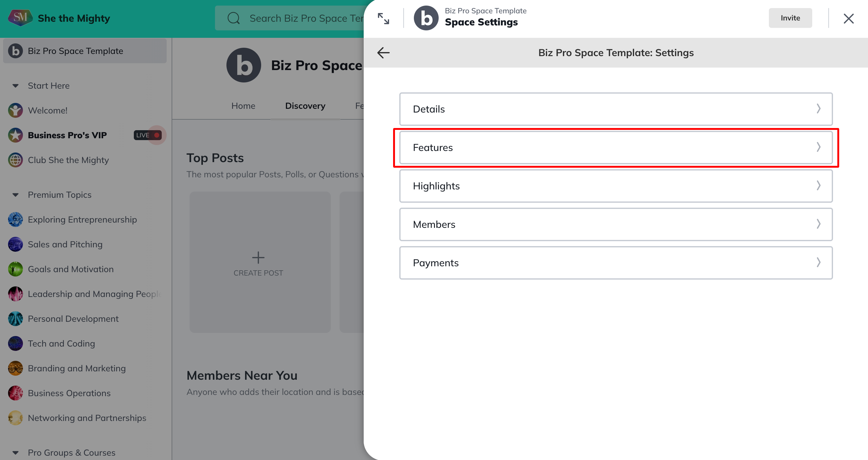
Task: Click the expand panel arrows icon
Action: [383, 19]
